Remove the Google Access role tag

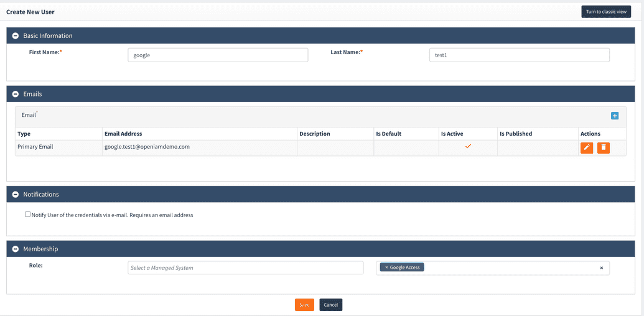coord(386,267)
